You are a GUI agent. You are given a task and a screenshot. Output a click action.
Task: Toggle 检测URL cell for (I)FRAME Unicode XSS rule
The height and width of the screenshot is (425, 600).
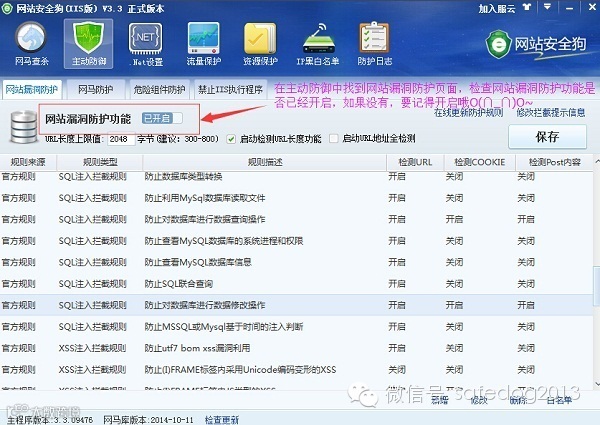(x=397, y=369)
